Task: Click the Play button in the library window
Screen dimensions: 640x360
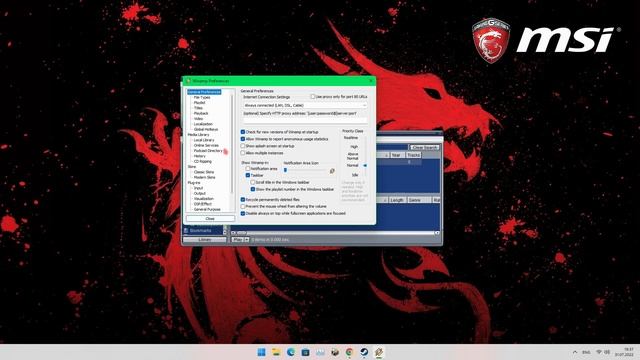Action: [238, 240]
